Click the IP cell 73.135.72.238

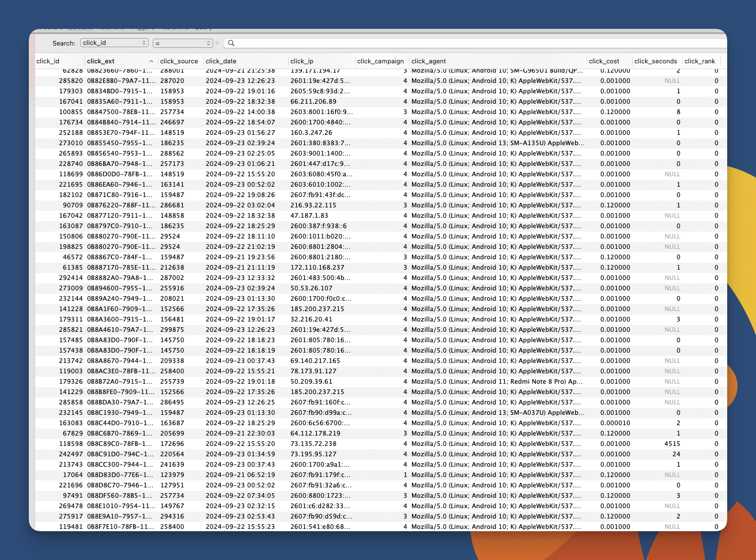pyautogui.click(x=313, y=444)
